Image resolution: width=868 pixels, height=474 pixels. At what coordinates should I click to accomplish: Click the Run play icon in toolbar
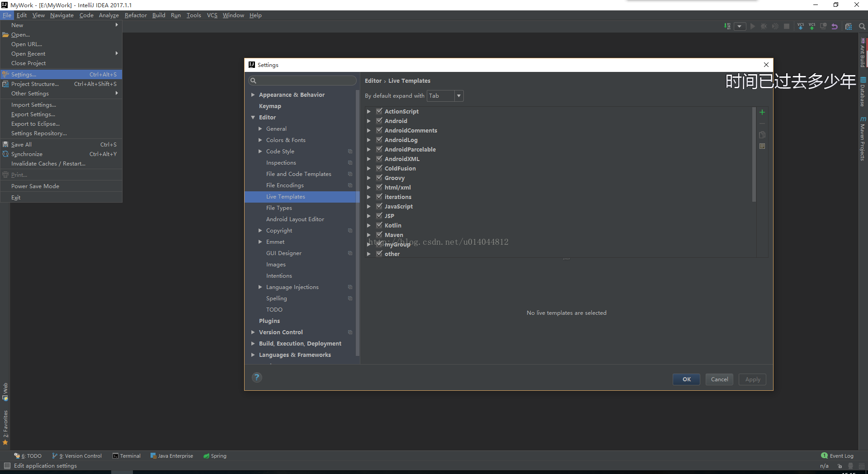pos(753,26)
